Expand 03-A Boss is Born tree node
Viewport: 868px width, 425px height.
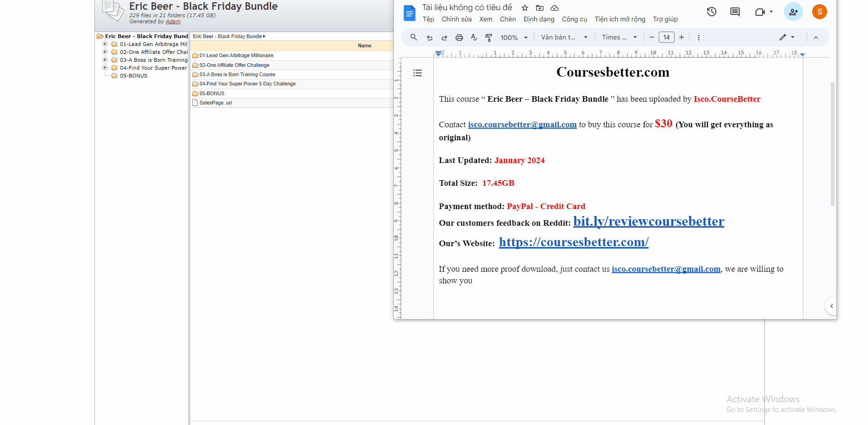pos(105,60)
